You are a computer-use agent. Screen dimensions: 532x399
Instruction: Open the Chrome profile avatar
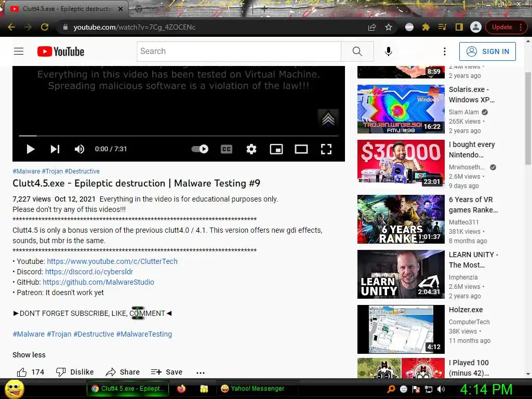(476, 27)
